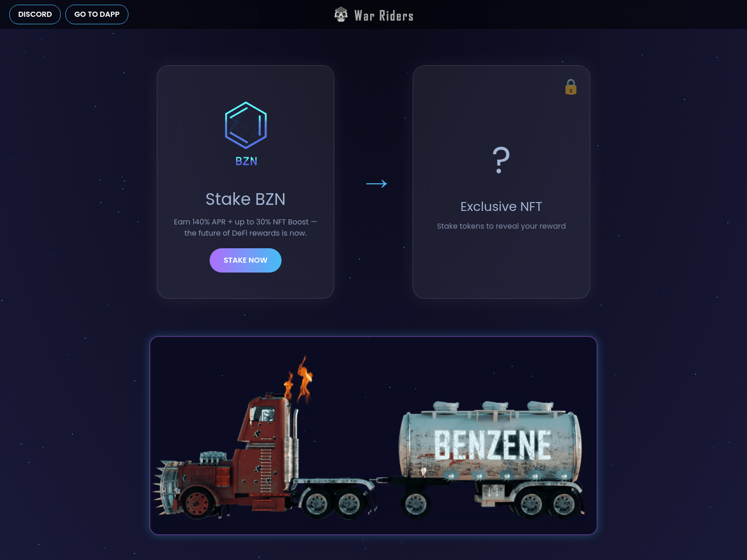Click the question mark mystery icon

pyautogui.click(x=501, y=160)
